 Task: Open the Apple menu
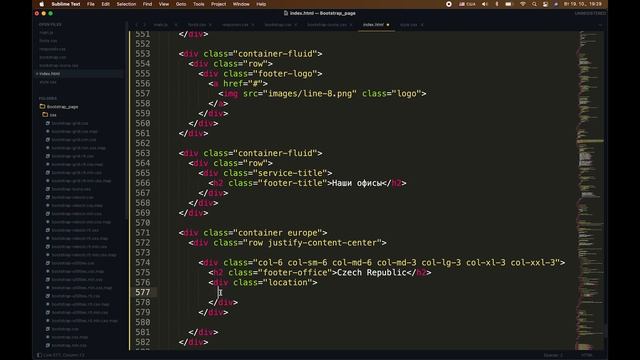tap(42, 4)
